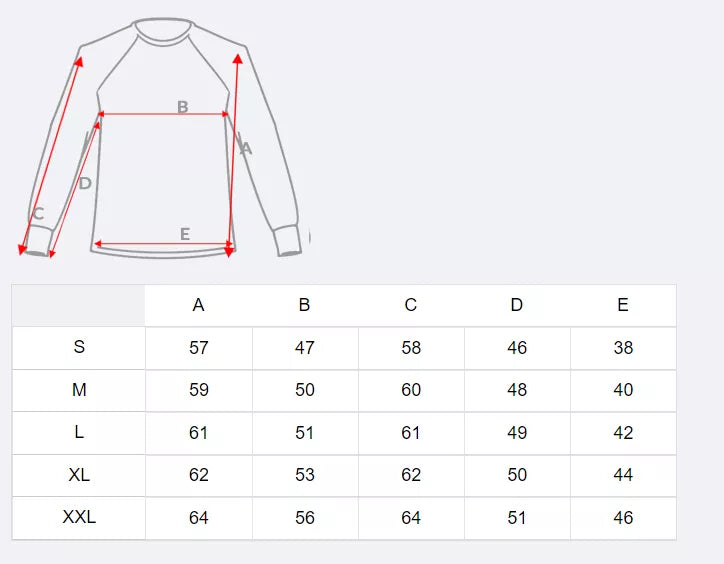Select column header C in the size table
The height and width of the screenshot is (564, 724).
(411, 305)
